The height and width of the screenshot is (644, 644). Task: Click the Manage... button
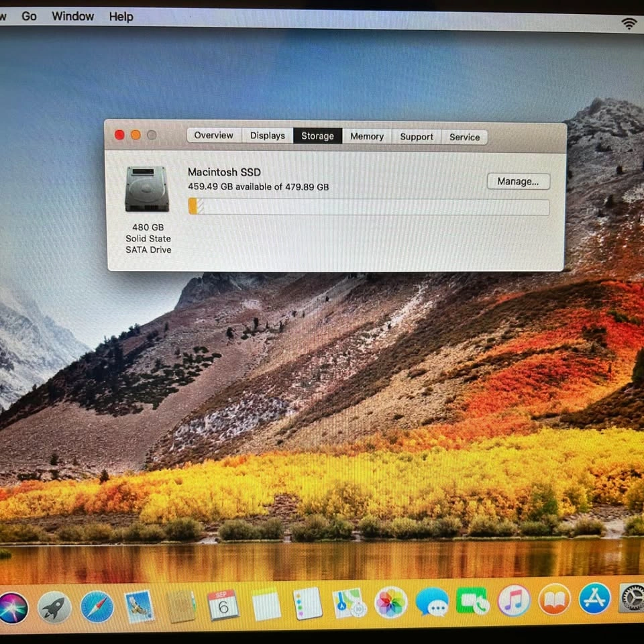tap(518, 182)
